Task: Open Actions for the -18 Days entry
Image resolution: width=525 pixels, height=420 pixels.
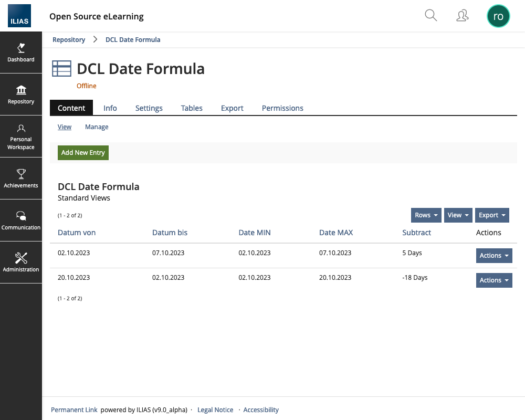Action: [493, 280]
